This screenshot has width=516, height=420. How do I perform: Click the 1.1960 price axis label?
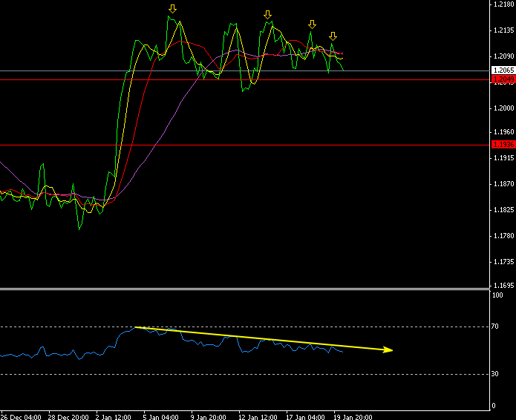point(504,132)
